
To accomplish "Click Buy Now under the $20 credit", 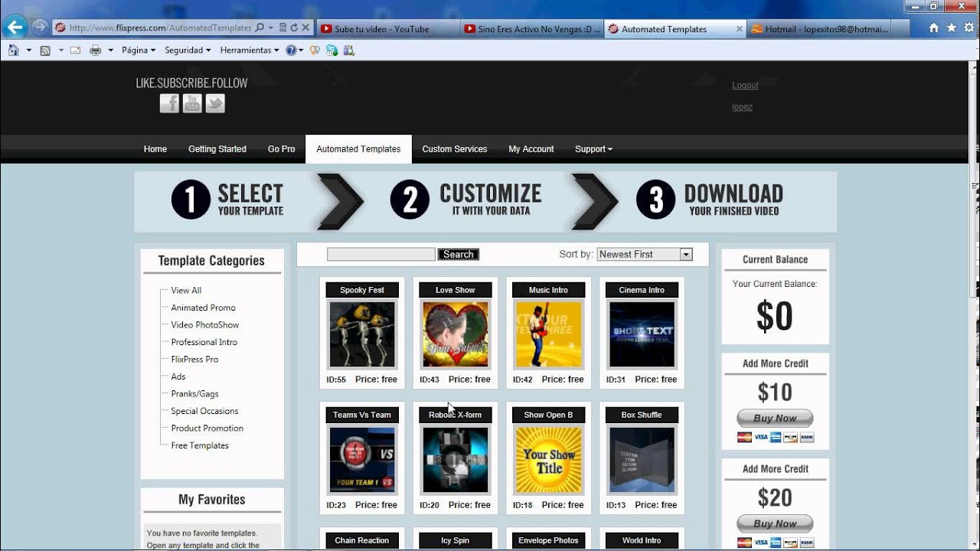I will pos(775,523).
